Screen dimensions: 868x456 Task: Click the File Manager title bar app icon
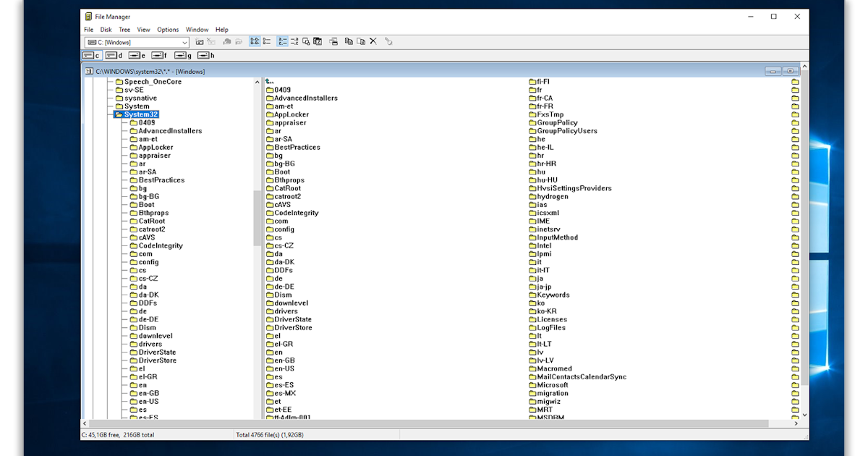88,17
